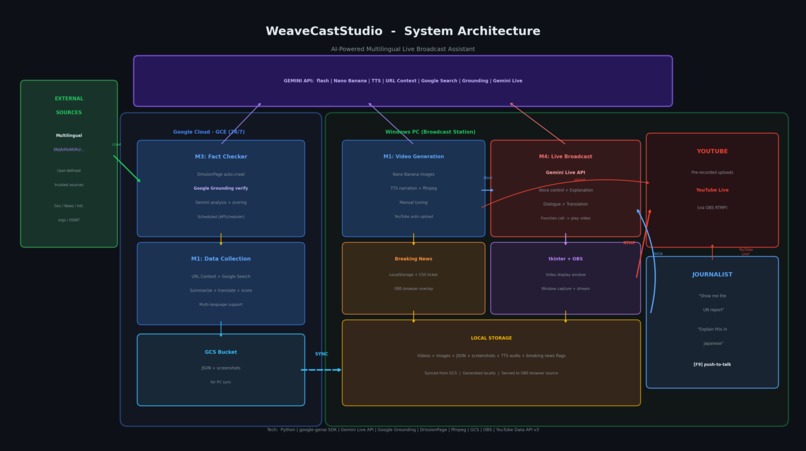Click 'YouTube auto-upload' line
The height and width of the screenshot is (451, 806).
[x=413, y=217]
